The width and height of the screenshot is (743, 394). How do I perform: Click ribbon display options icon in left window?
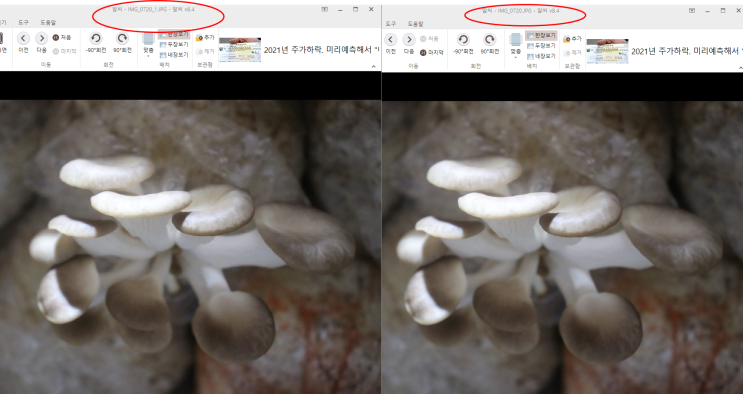(x=325, y=9)
